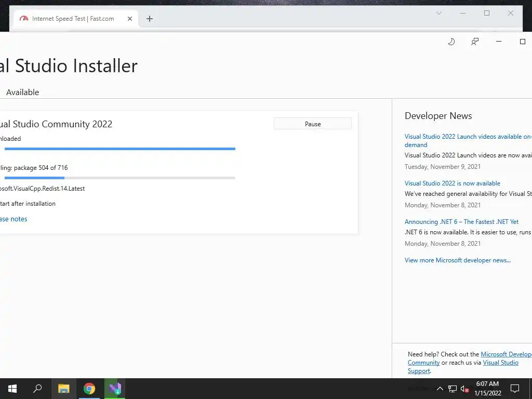Open Microsoft Developer Community link
The image size is (532, 399).
tap(506, 354)
